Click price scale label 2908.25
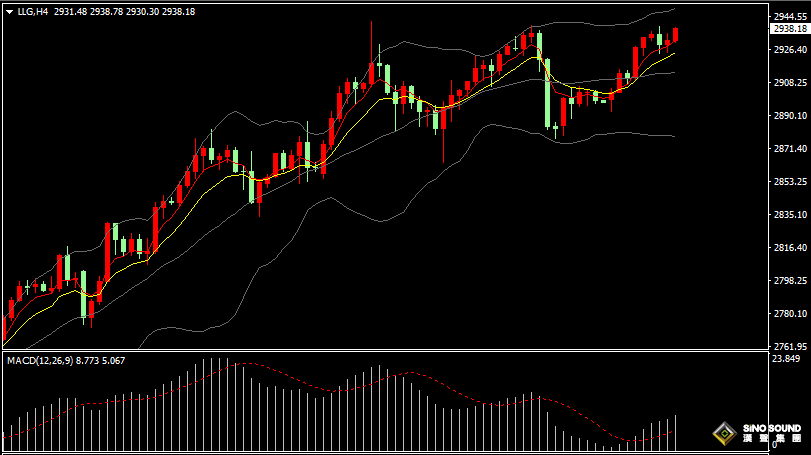 [x=790, y=83]
